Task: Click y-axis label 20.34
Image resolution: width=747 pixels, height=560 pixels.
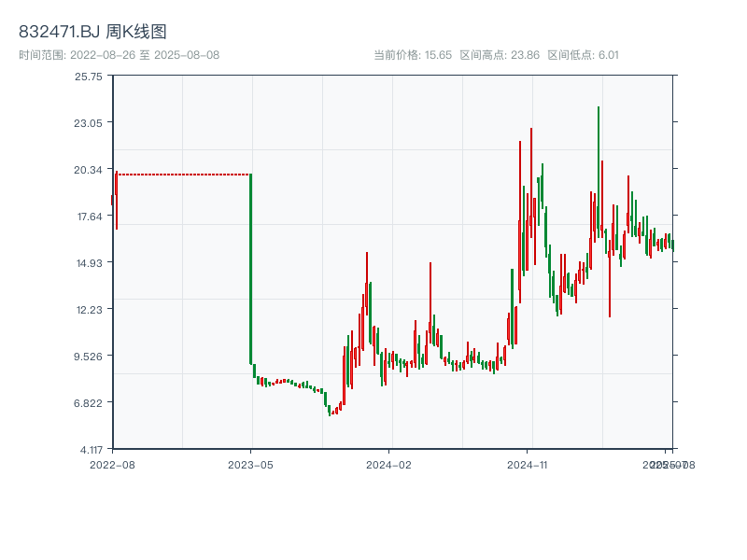Action: pos(88,170)
